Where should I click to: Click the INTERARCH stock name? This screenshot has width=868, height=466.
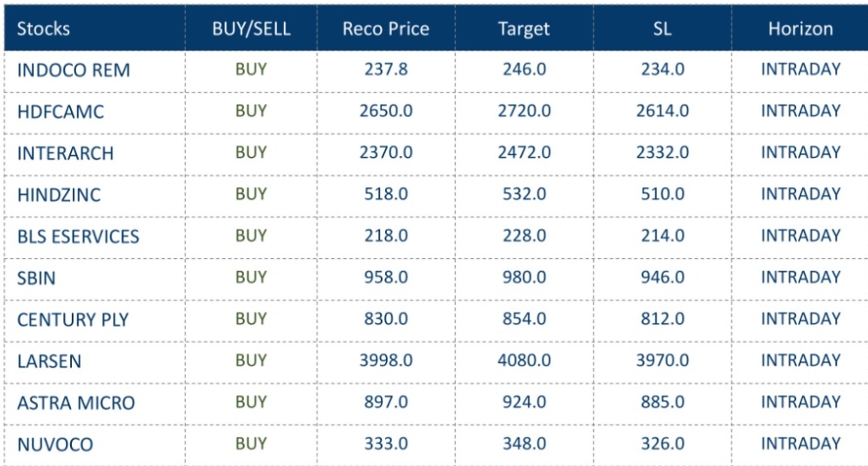tap(65, 153)
